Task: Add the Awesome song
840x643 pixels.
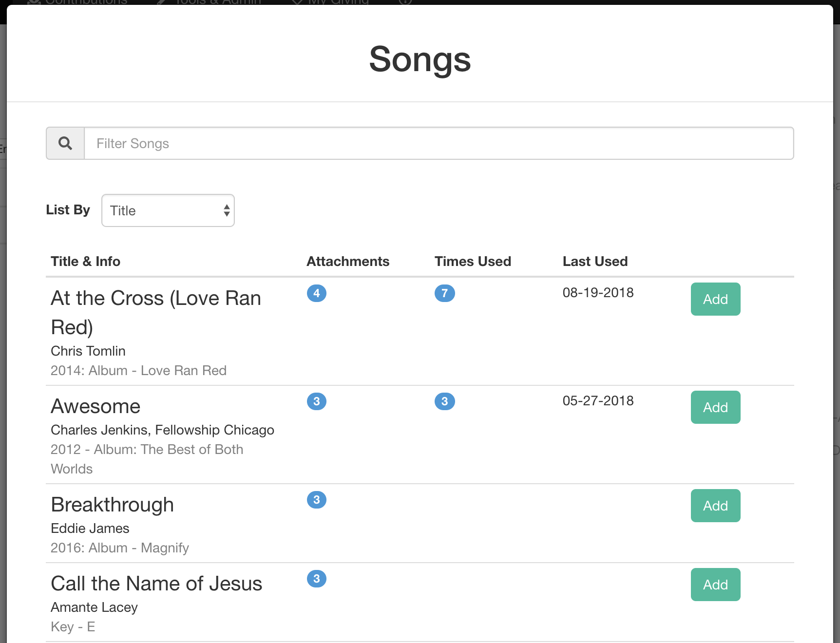Action: point(715,407)
